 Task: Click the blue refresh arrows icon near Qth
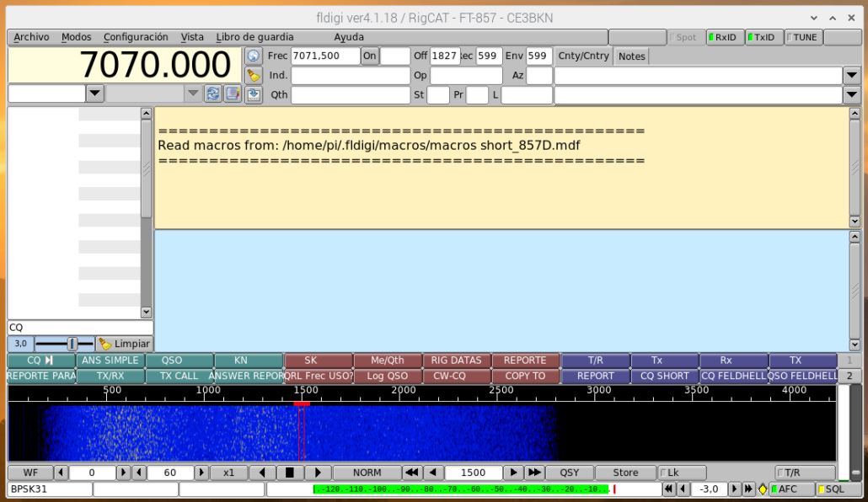[212, 93]
